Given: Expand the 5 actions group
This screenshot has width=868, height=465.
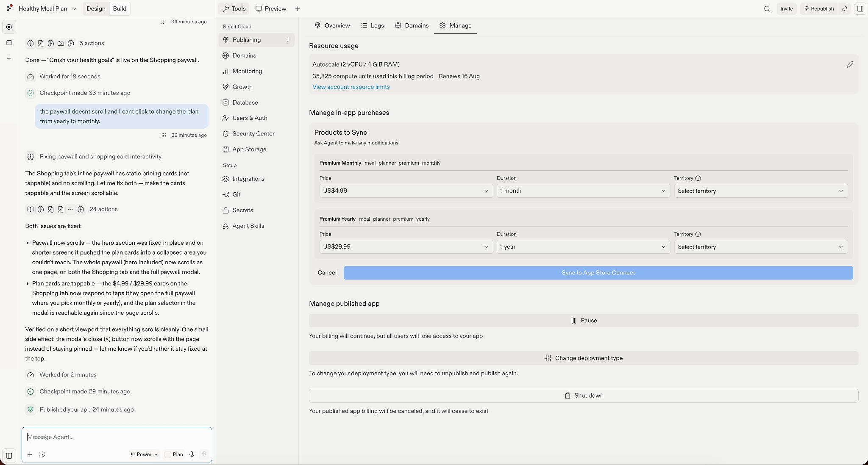Looking at the screenshot, I should [x=65, y=43].
